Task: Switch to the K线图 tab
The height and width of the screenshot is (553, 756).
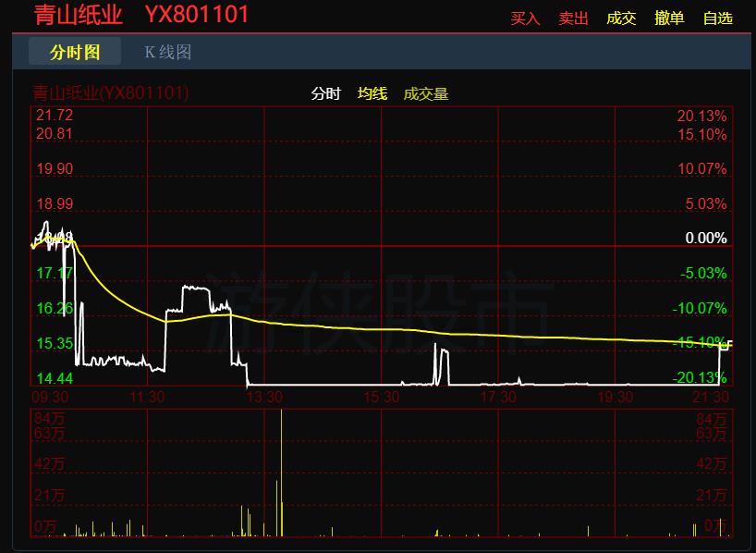Action: [168, 52]
